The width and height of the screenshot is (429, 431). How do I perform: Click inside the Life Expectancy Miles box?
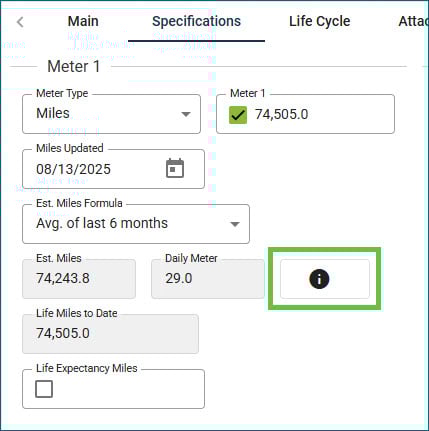click(113, 389)
